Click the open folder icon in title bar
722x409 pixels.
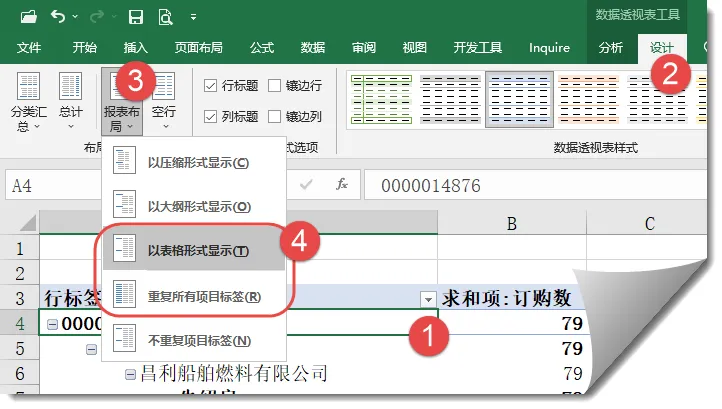coord(27,16)
